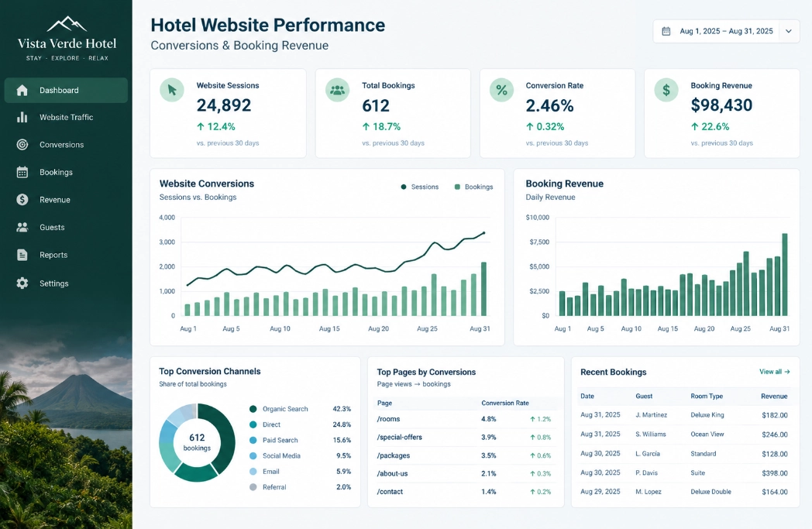Select the /rooms page row
The image size is (812, 529).
pos(465,419)
